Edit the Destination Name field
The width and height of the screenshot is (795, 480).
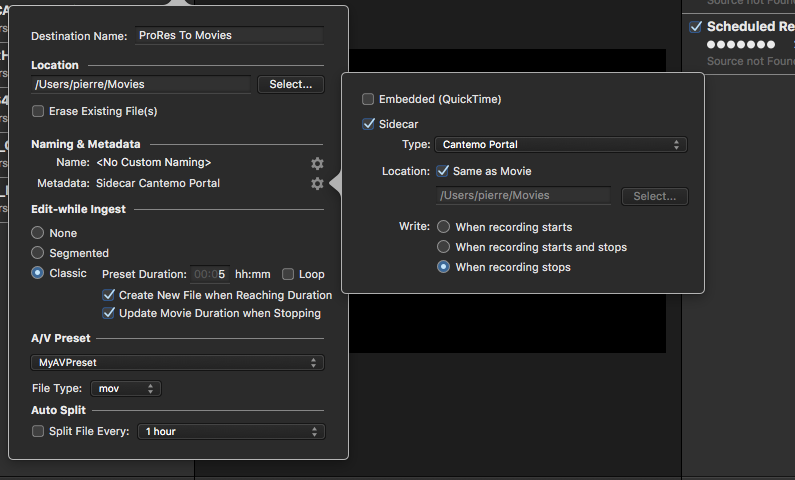point(229,35)
